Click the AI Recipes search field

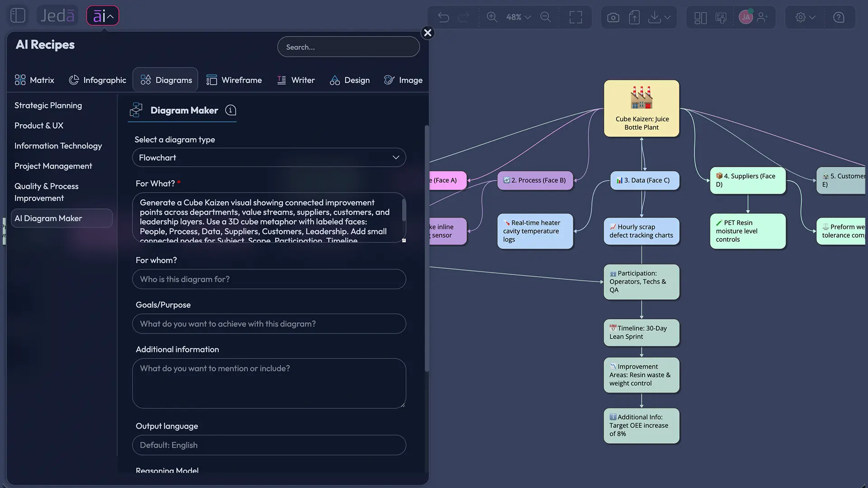[x=349, y=47]
